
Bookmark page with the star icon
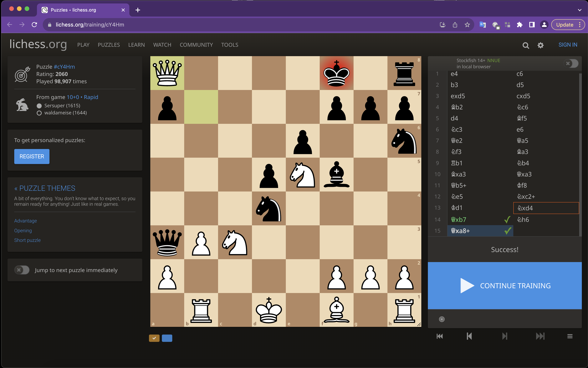point(467,25)
